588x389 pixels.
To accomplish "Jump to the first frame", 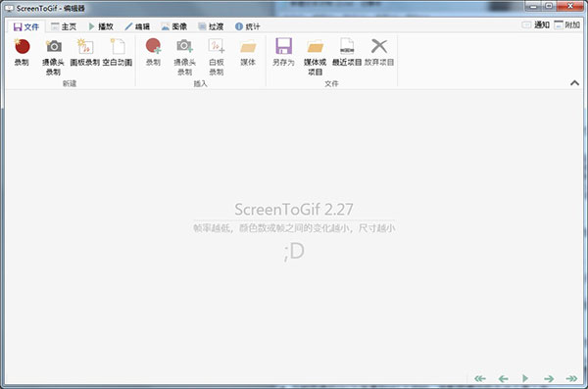I will click(480, 378).
